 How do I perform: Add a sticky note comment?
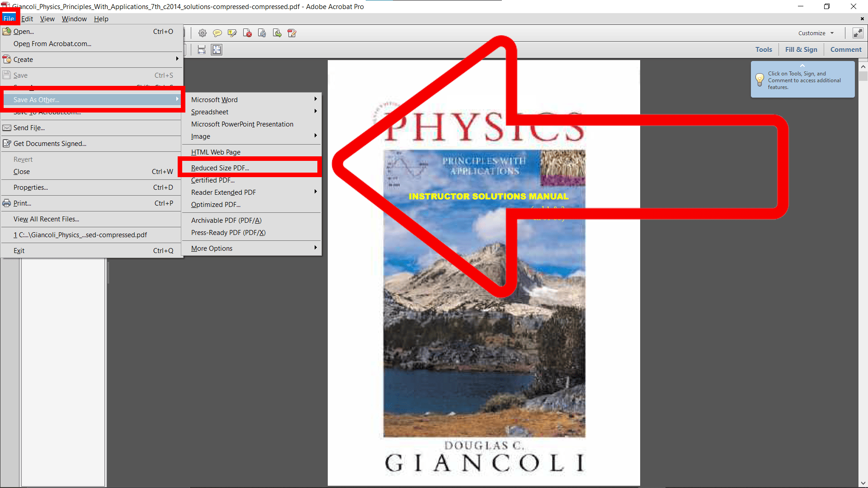click(x=217, y=33)
